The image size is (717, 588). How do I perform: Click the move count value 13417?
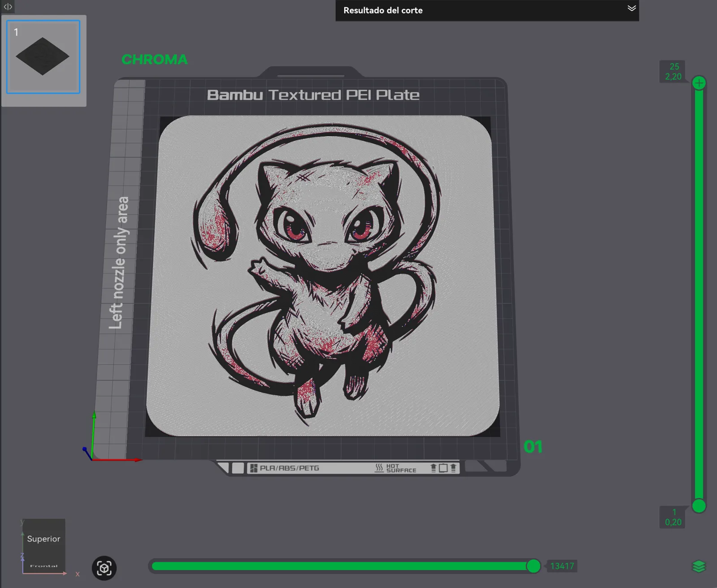tap(562, 566)
